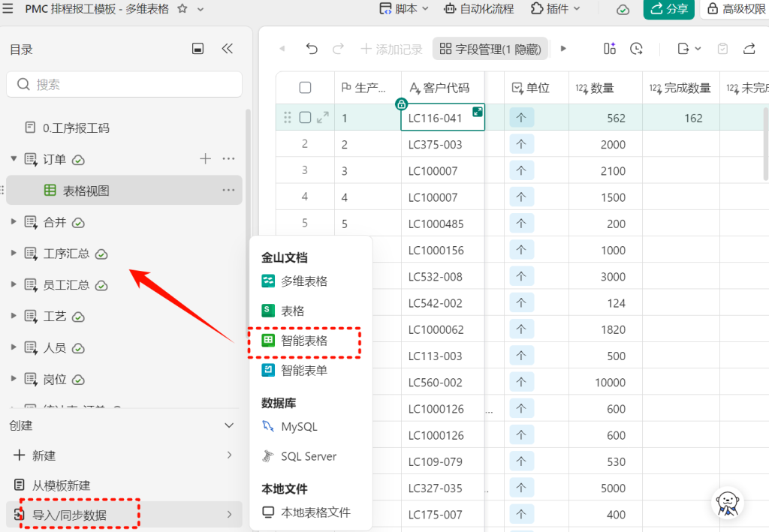Open more options for 表格视图
Image resolution: width=769 pixels, height=532 pixels.
[x=228, y=190]
